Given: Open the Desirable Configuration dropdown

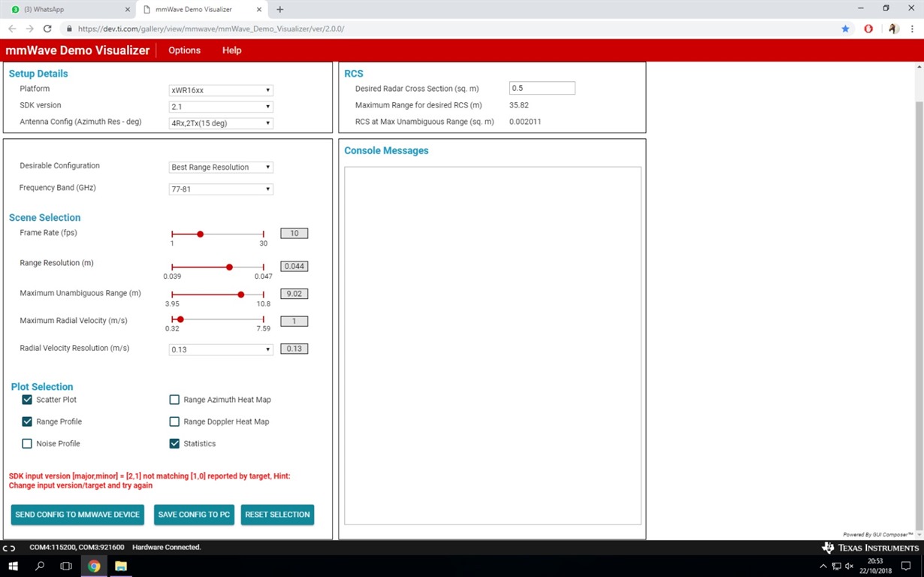Looking at the screenshot, I should click(221, 167).
